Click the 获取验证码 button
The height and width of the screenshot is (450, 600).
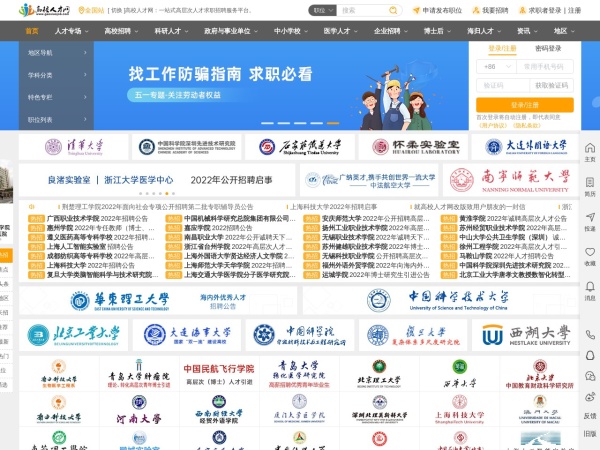[552, 85]
